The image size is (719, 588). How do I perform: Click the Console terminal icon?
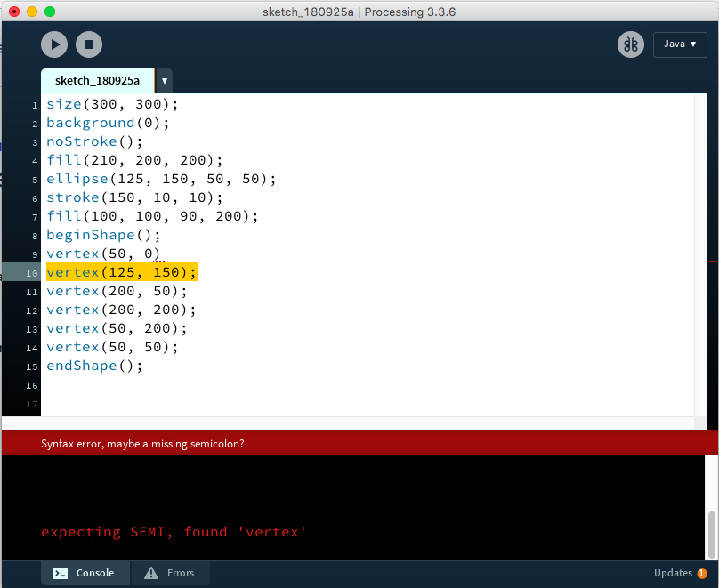point(61,573)
